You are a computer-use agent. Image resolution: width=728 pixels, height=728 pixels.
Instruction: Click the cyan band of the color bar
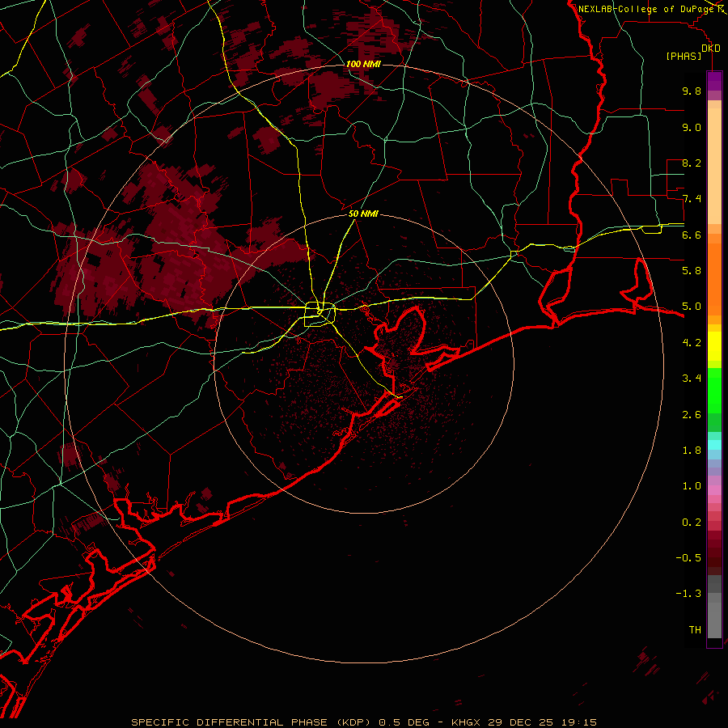pyautogui.click(x=714, y=445)
